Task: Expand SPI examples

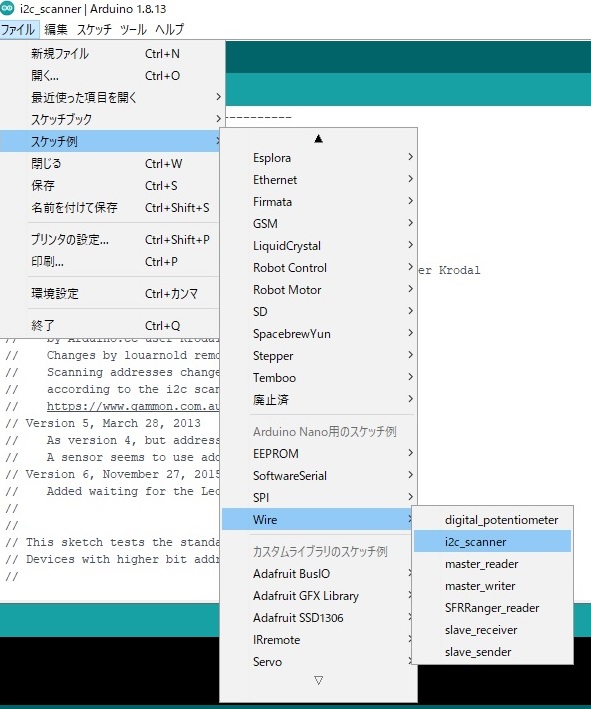Action: coord(318,497)
